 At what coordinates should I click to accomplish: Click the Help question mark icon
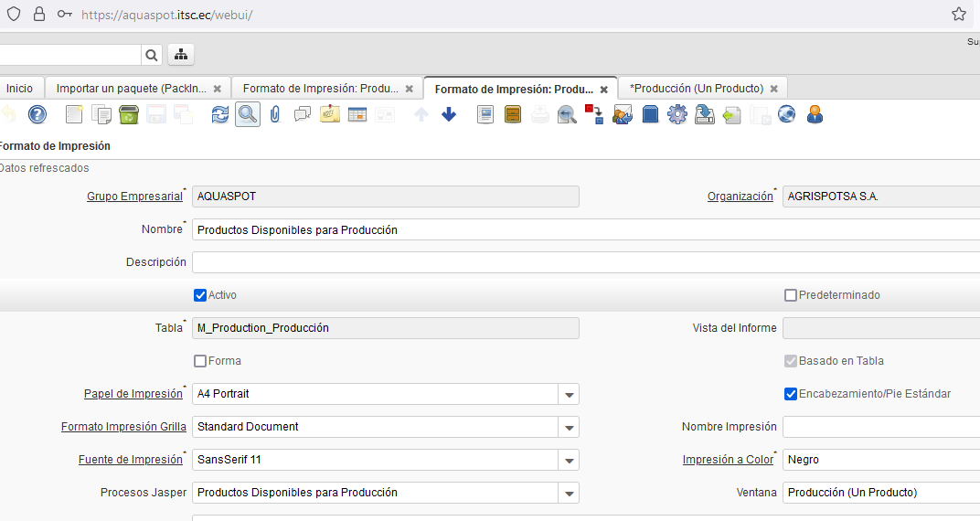[37, 114]
